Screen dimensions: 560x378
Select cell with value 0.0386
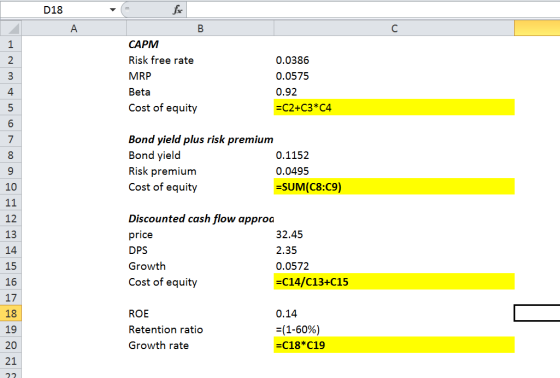tap(394, 60)
